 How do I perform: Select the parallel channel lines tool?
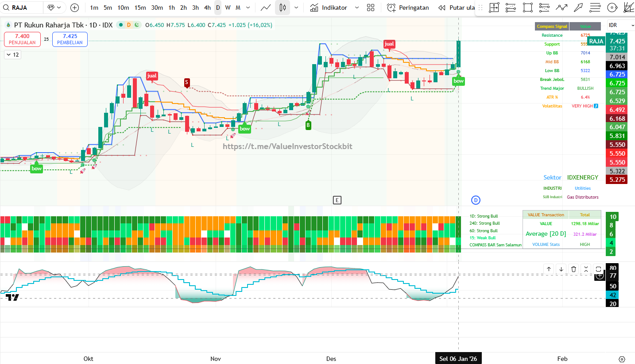[x=544, y=8]
